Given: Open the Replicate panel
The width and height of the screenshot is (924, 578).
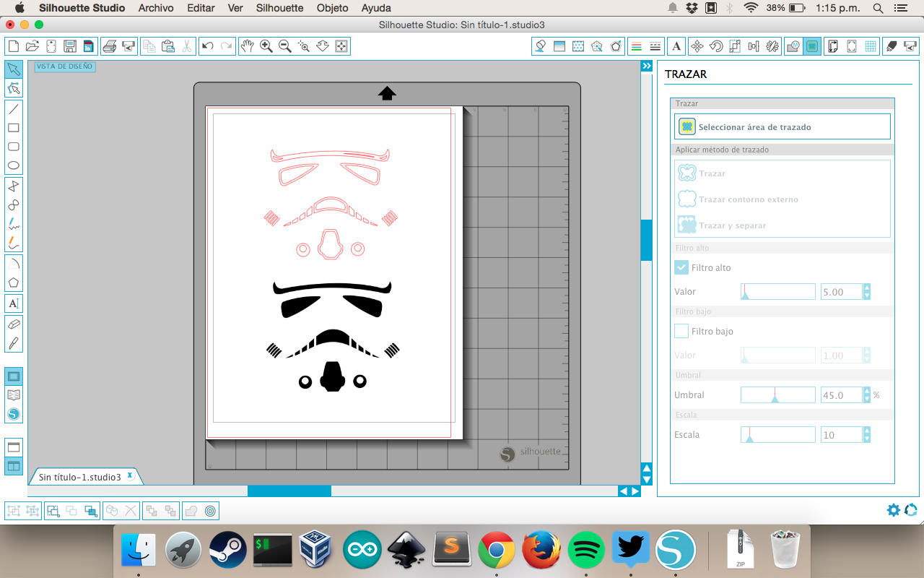Looking at the screenshot, I should (772, 46).
